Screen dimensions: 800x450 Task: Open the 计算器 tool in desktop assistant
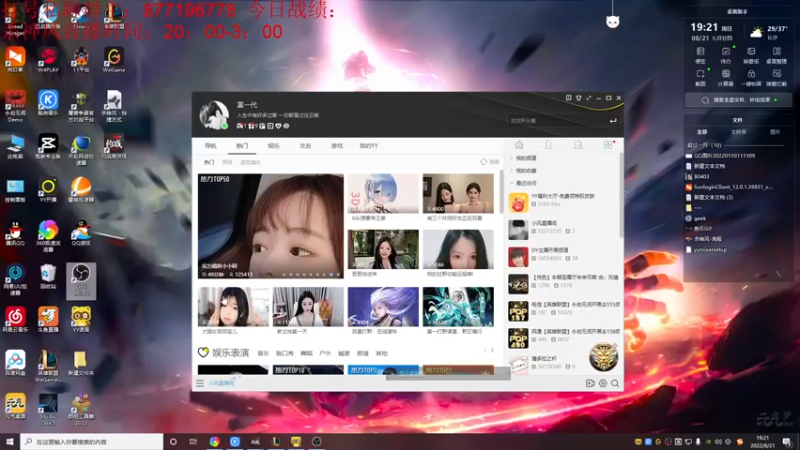[726, 78]
